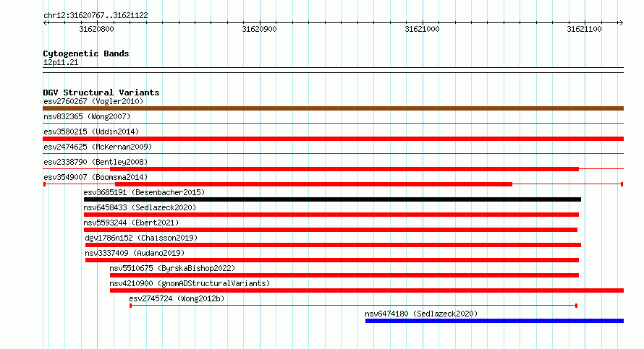This screenshot has height=349, width=644.
Task: Click the Cytogenetic Bands track title
Action: coord(86,53)
